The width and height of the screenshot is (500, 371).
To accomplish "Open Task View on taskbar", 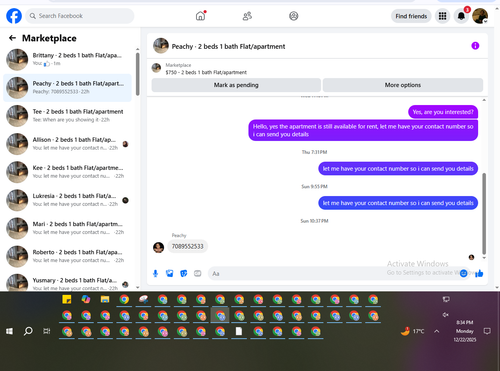I will [47, 331].
